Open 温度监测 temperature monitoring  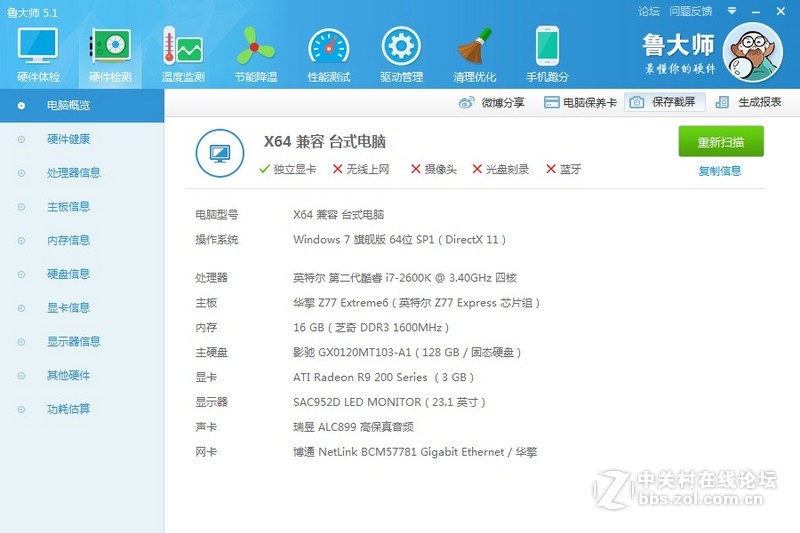pyautogui.click(x=183, y=56)
